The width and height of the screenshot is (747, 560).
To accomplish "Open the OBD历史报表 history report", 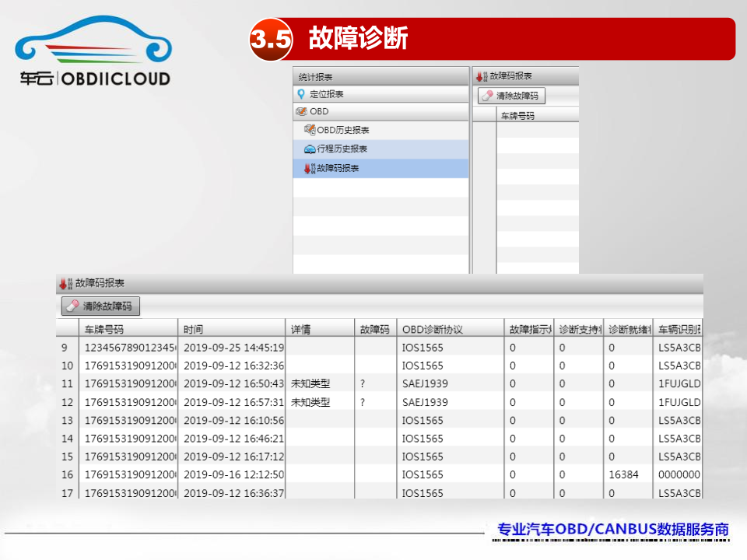I will pyautogui.click(x=343, y=130).
